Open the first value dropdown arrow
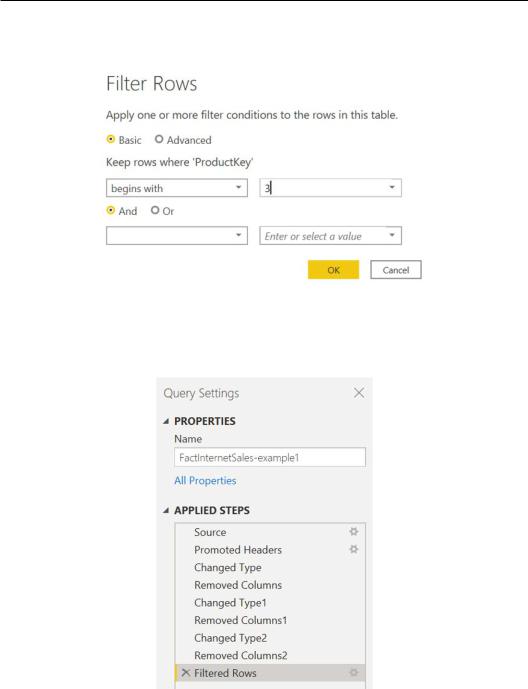This screenshot has height=689, width=528. point(392,188)
